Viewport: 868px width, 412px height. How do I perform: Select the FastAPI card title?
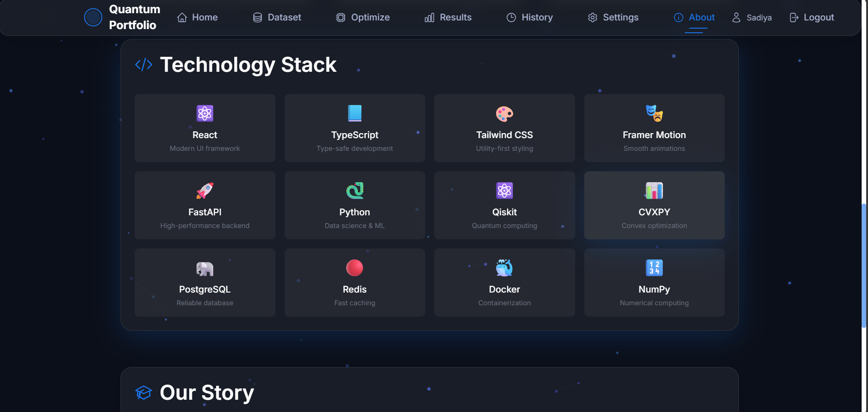pos(205,212)
